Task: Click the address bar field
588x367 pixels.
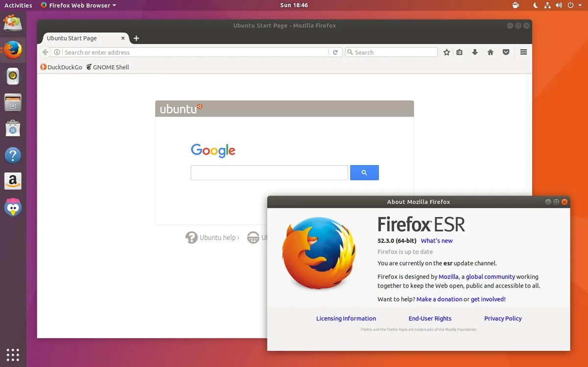Action: [x=196, y=52]
